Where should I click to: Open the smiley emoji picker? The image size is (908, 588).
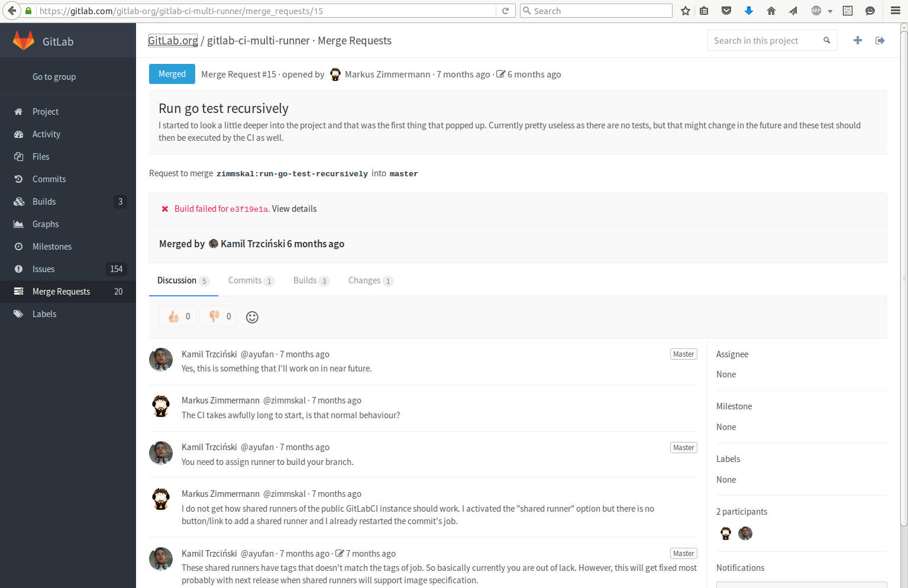252,317
